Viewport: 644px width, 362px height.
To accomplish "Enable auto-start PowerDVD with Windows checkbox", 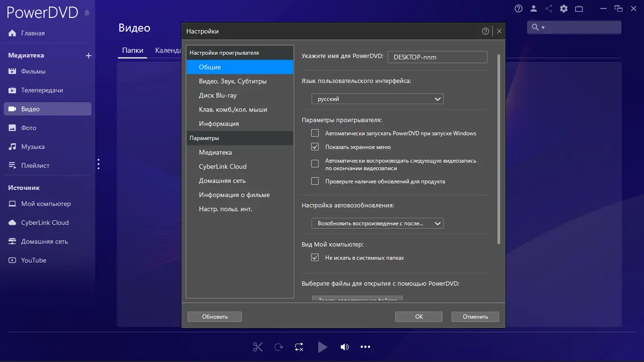I will click(315, 133).
